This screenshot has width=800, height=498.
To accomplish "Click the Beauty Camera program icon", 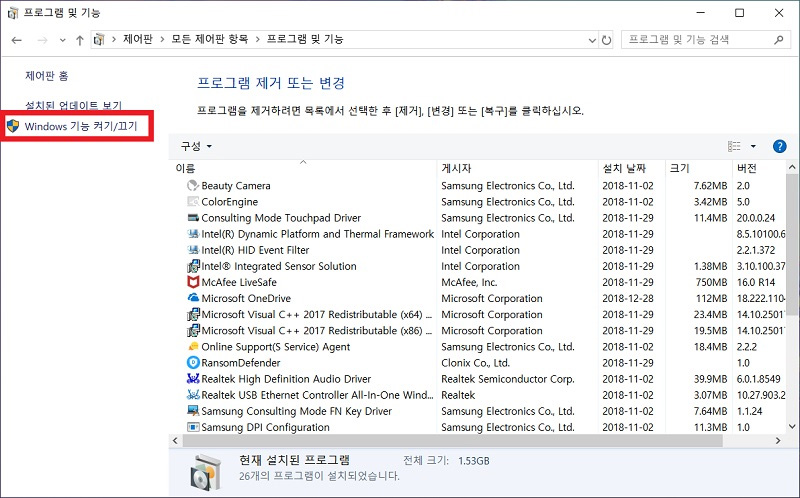I will 193,186.
